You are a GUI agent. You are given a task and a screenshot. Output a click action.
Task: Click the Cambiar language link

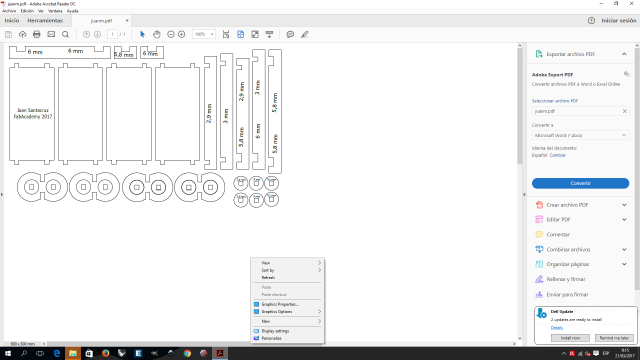tap(558, 155)
